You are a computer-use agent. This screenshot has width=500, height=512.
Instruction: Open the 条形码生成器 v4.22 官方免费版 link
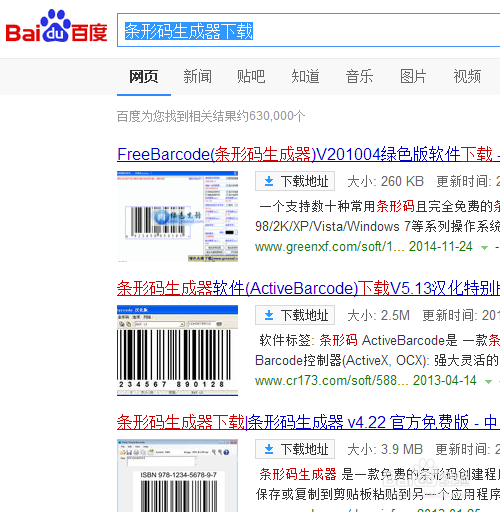[x=308, y=423]
